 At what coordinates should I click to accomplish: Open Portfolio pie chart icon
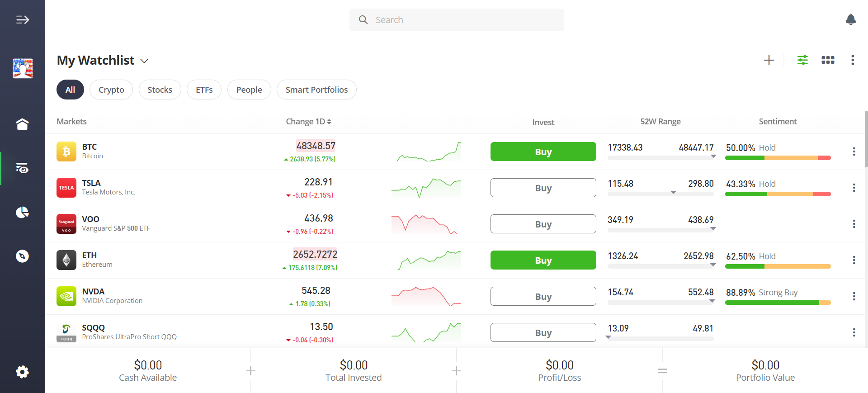coord(22,212)
